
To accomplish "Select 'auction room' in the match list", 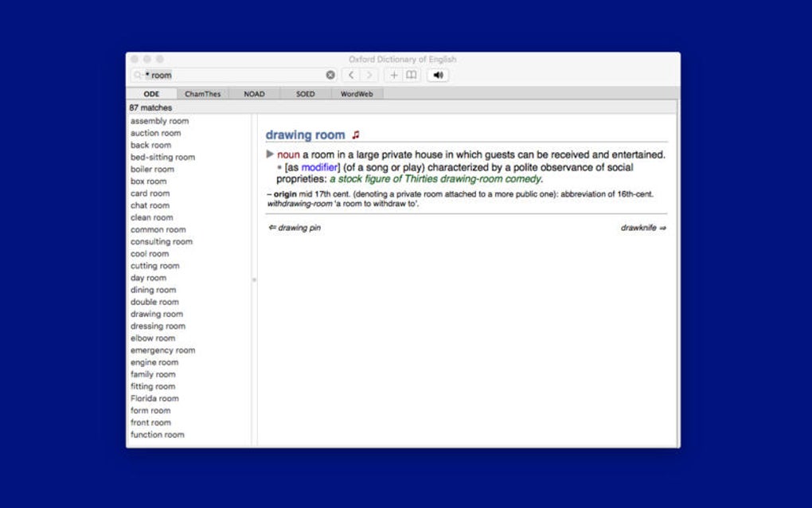I will tap(155, 132).
